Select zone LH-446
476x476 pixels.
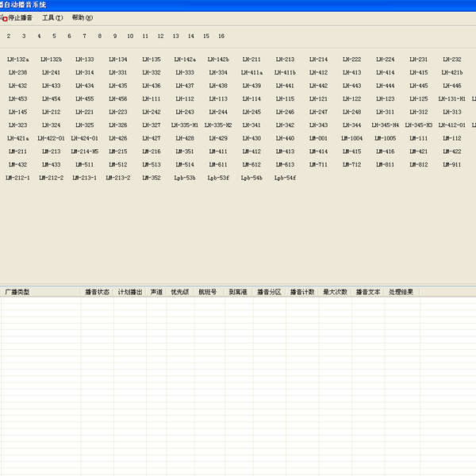pos(452,86)
